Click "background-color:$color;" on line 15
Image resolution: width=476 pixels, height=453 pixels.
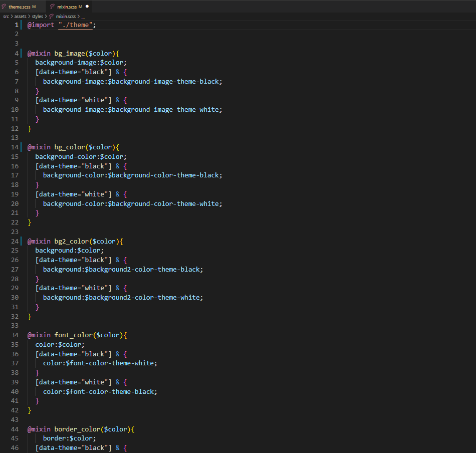(81, 157)
